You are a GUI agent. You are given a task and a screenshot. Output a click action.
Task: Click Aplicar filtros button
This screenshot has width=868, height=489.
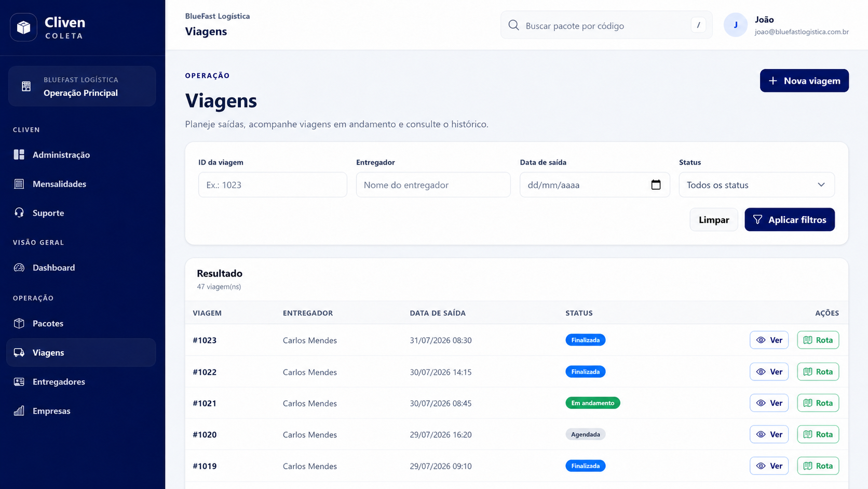click(x=790, y=220)
